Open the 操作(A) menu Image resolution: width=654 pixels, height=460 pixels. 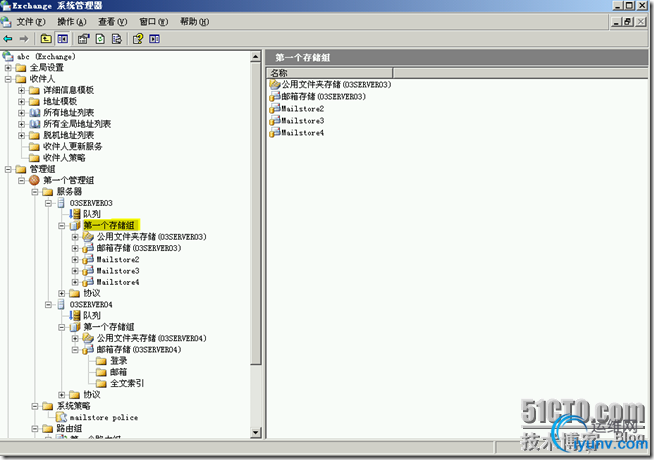72,22
